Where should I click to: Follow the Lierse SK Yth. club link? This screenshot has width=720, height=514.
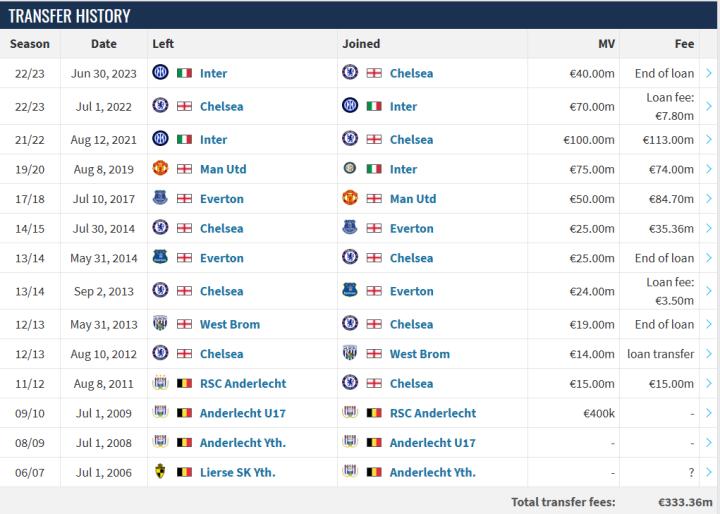237,472
